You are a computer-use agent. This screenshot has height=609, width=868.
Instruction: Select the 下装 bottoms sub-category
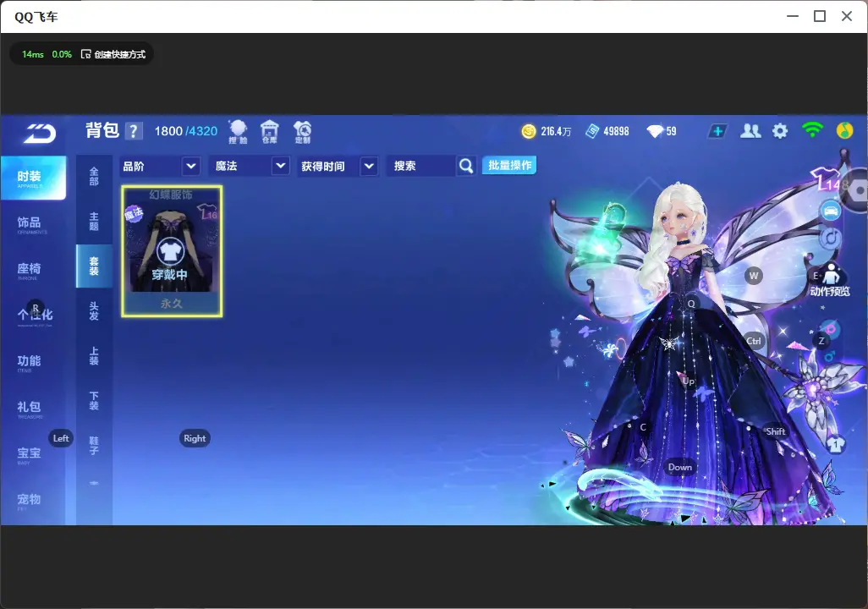pyautogui.click(x=94, y=401)
